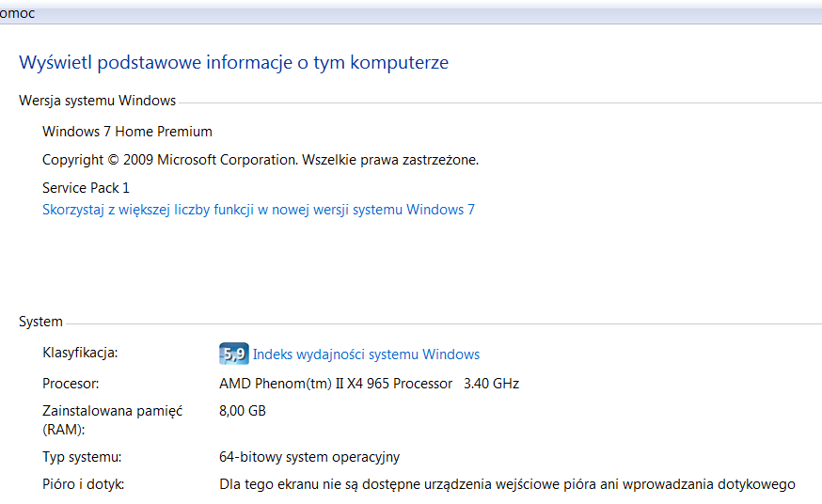Open Indeks wydajności systemu Windows link
The height and width of the screenshot is (504, 822).
click(366, 354)
